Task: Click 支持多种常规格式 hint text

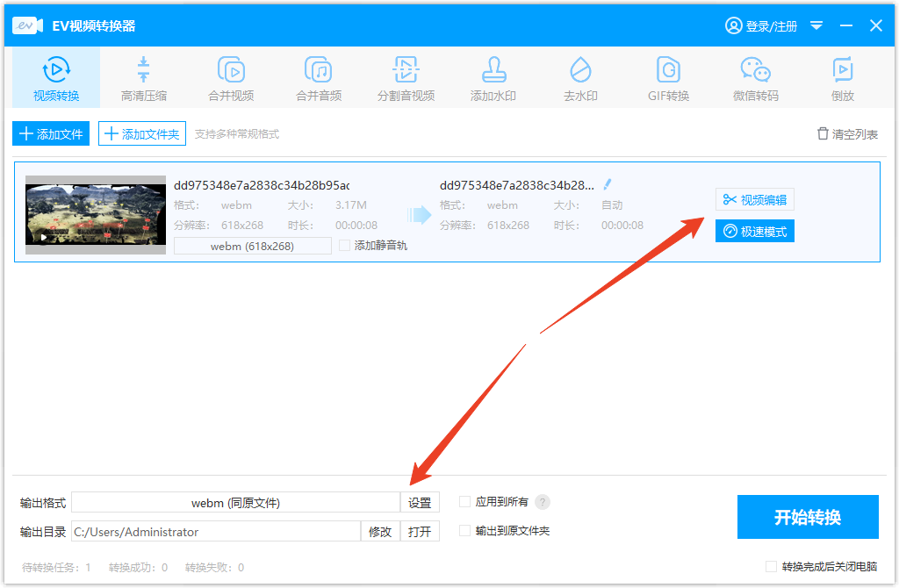Action: tap(237, 134)
